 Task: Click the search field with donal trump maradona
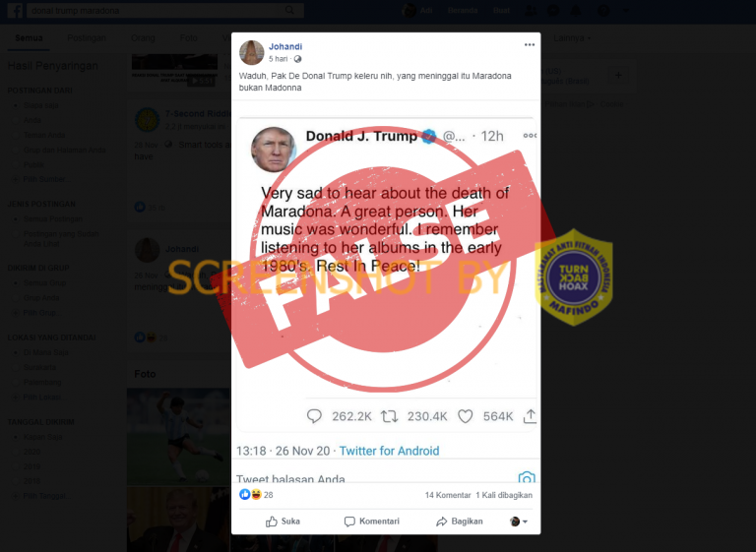(165, 10)
